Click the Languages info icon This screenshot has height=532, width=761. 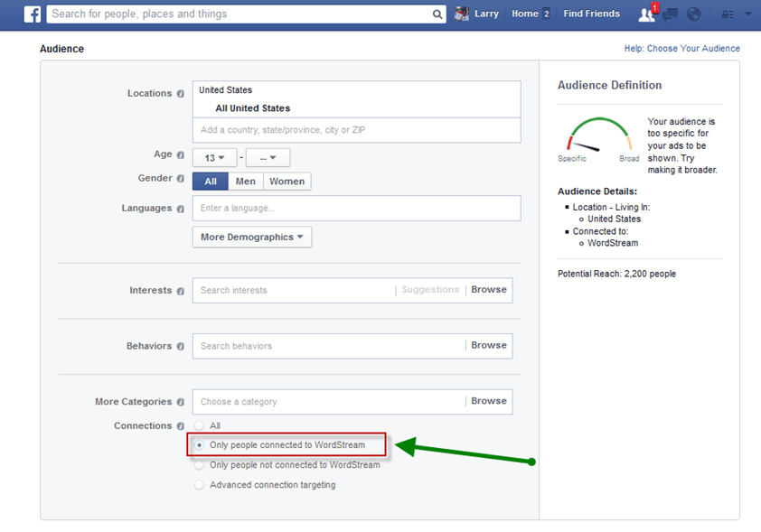tap(181, 209)
